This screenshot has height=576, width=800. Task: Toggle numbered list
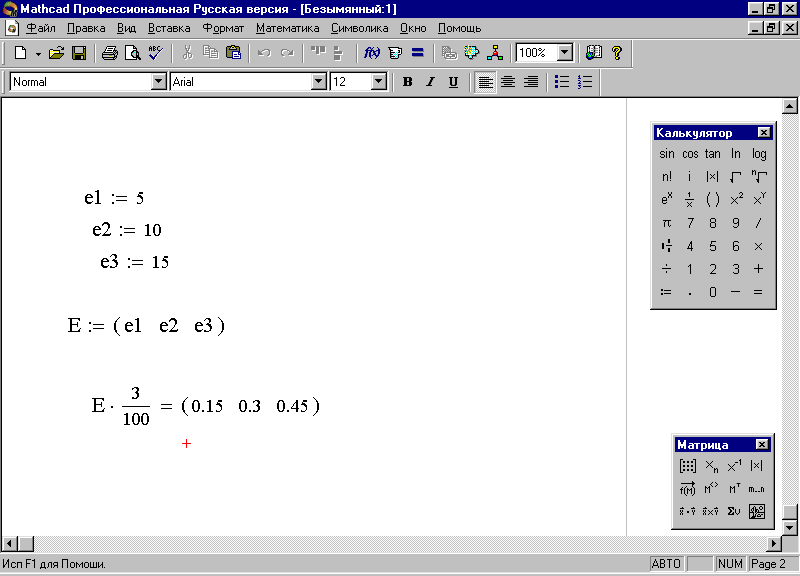(585, 82)
